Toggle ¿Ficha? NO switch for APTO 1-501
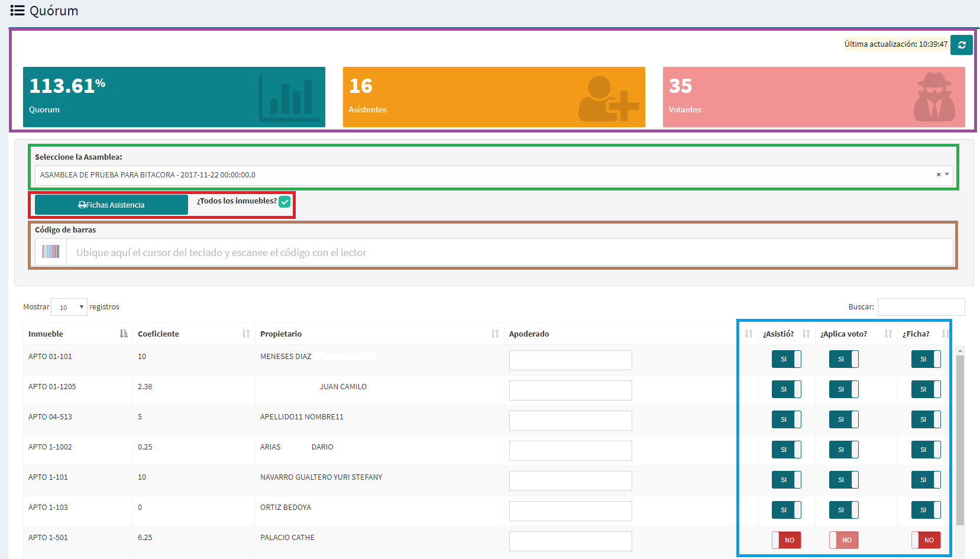This screenshot has width=980, height=559. (x=926, y=540)
